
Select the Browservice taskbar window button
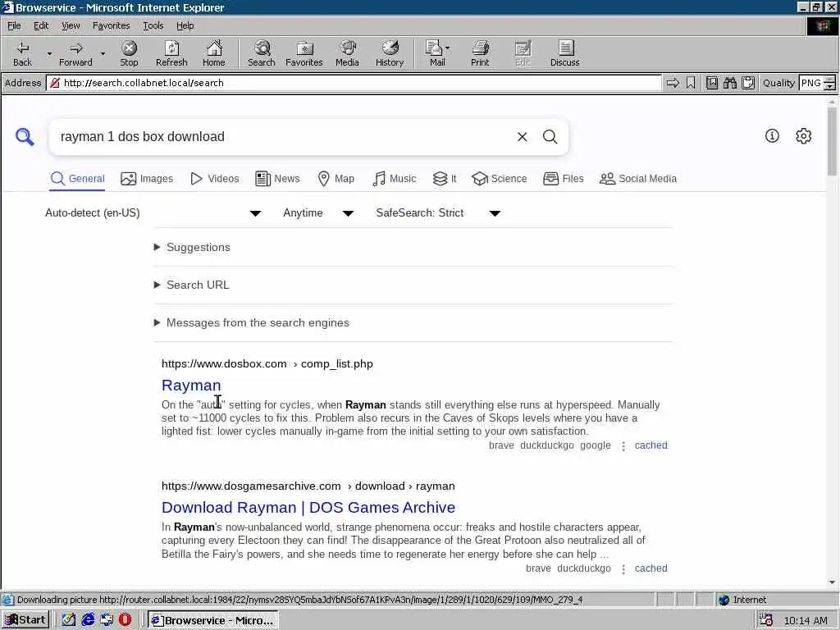point(212,620)
